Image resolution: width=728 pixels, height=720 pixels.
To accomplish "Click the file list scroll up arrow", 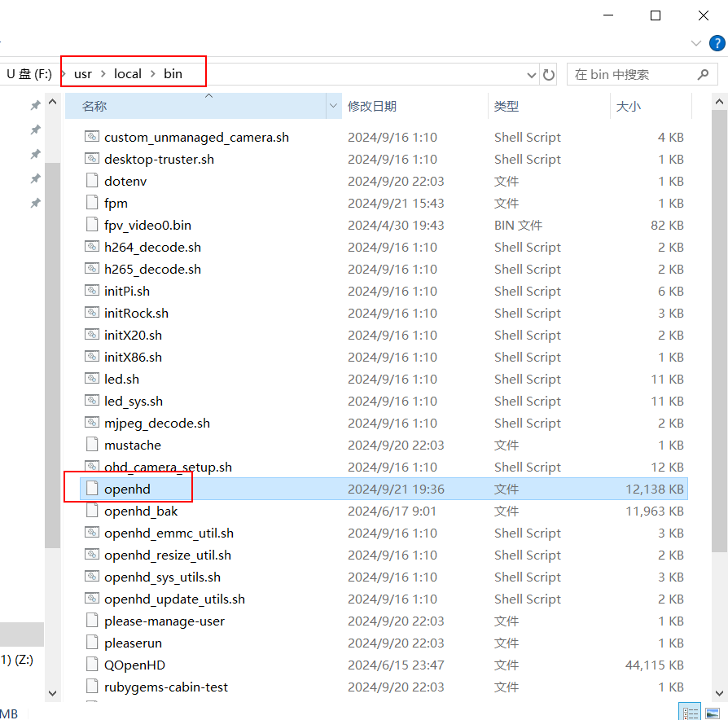I will [719, 101].
